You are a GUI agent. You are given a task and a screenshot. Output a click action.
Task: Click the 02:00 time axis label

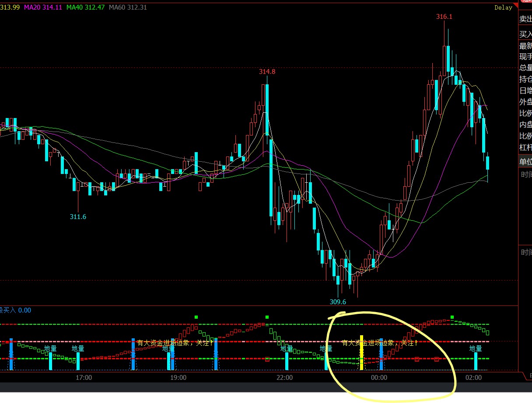[x=473, y=377]
